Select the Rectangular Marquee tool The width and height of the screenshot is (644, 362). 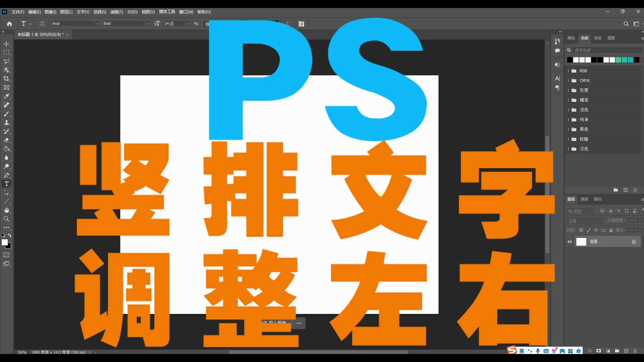click(x=6, y=53)
